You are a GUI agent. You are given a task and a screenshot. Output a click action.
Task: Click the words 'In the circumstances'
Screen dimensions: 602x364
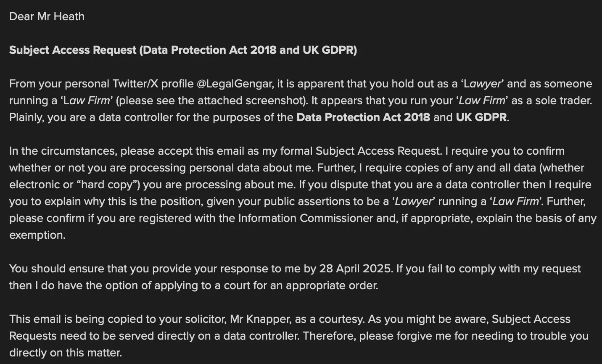(x=61, y=151)
